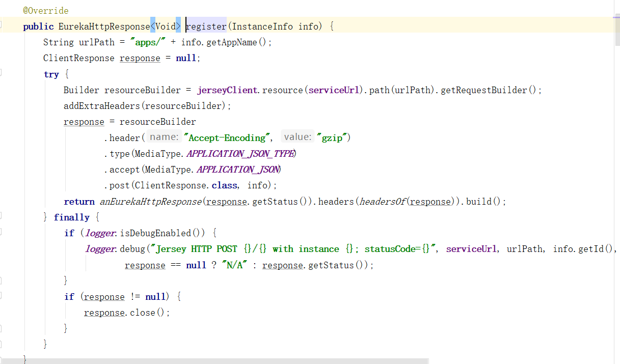Place cursor on register method name
Screen dimensions: 620x364
tap(206, 26)
